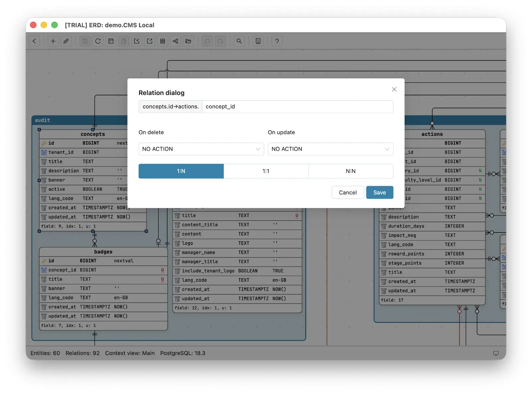The image size is (532, 394).
Task: Select the badges table header
Action: click(x=103, y=252)
